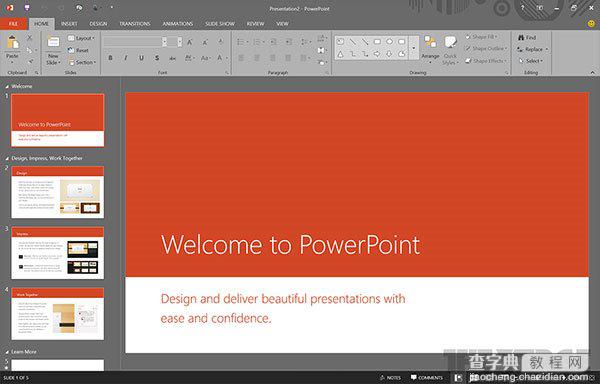The image size is (600, 384).
Task: Open the Layout dropdown
Action: click(x=81, y=38)
